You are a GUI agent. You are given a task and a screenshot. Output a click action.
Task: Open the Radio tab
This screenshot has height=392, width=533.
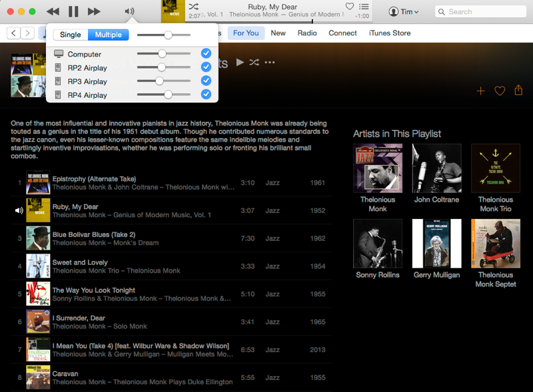click(307, 33)
